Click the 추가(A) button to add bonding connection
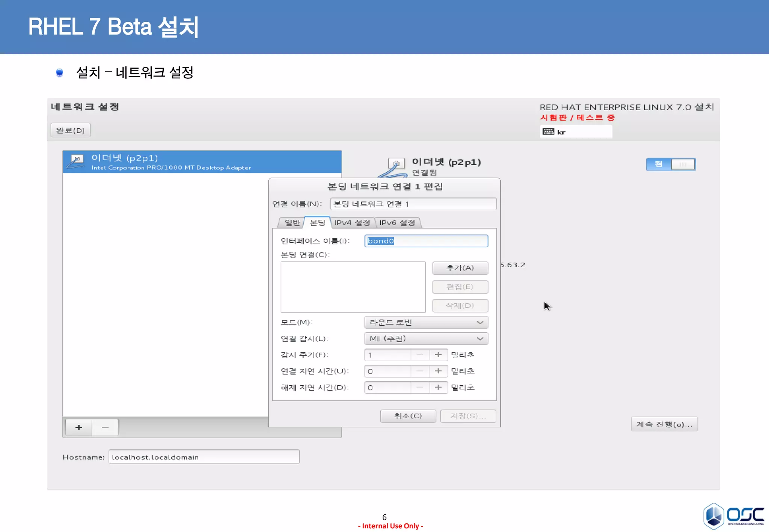 click(x=460, y=268)
